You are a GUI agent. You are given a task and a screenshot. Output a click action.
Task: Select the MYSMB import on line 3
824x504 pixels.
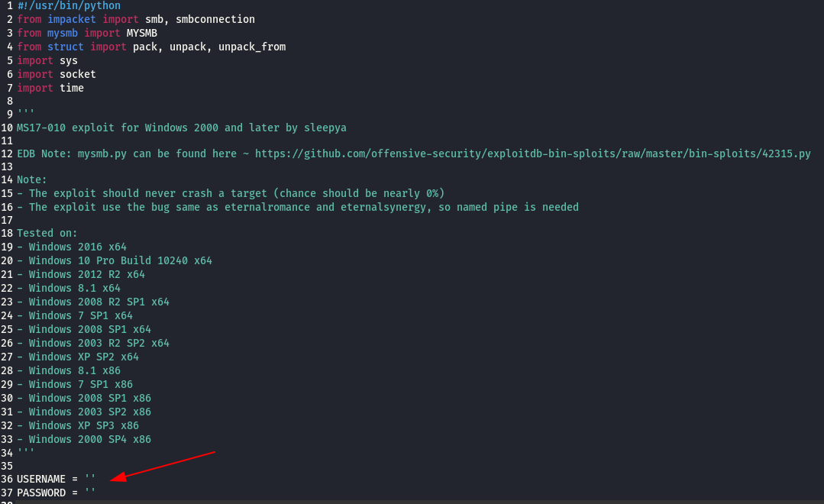(x=142, y=33)
